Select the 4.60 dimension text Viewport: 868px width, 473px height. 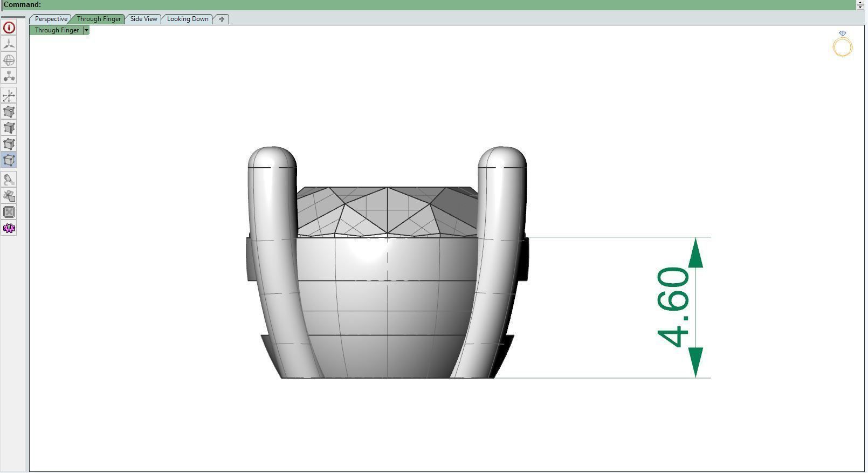click(x=673, y=307)
